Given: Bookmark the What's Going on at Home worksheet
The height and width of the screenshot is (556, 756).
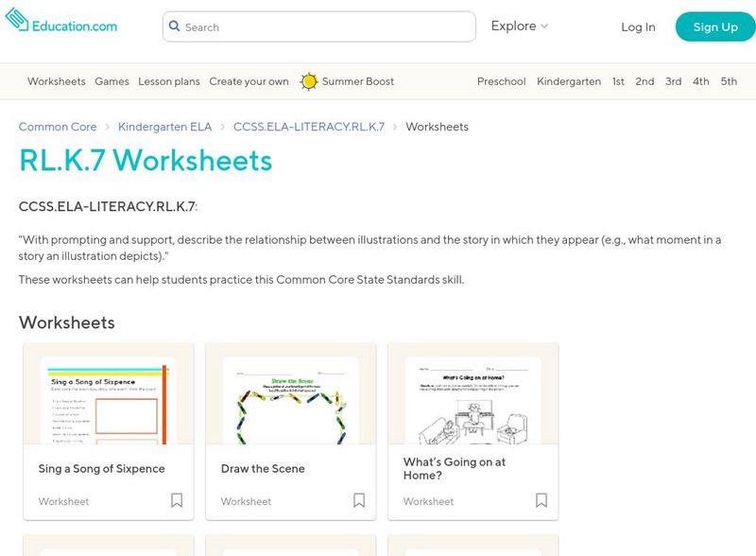Looking at the screenshot, I should coord(541,500).
